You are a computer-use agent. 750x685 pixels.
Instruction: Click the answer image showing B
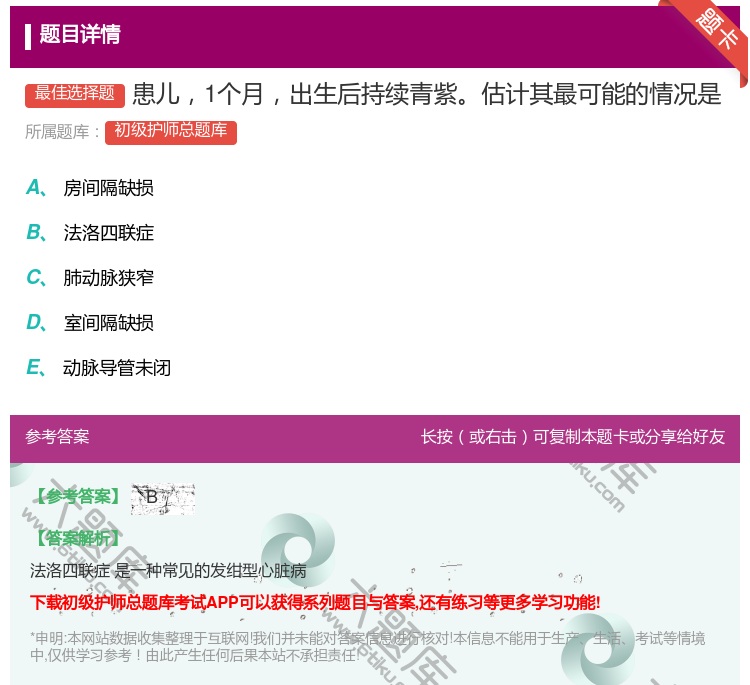[x=163, y=498]
